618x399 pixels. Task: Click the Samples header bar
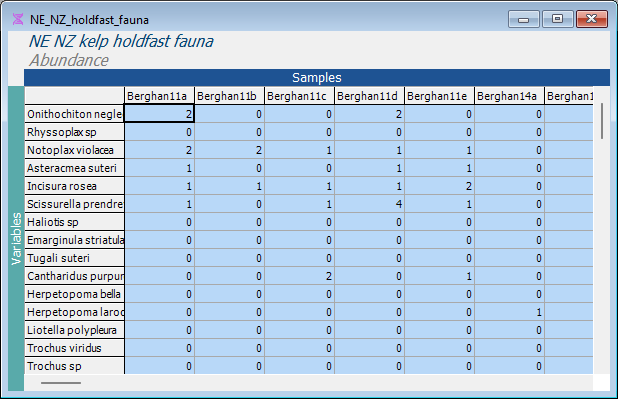(317, 78)
